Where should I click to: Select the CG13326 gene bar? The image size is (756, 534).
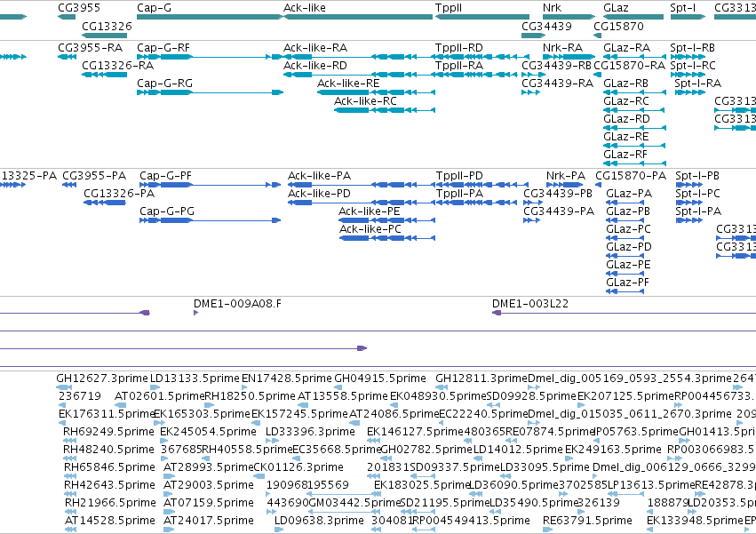click(104, 36)
